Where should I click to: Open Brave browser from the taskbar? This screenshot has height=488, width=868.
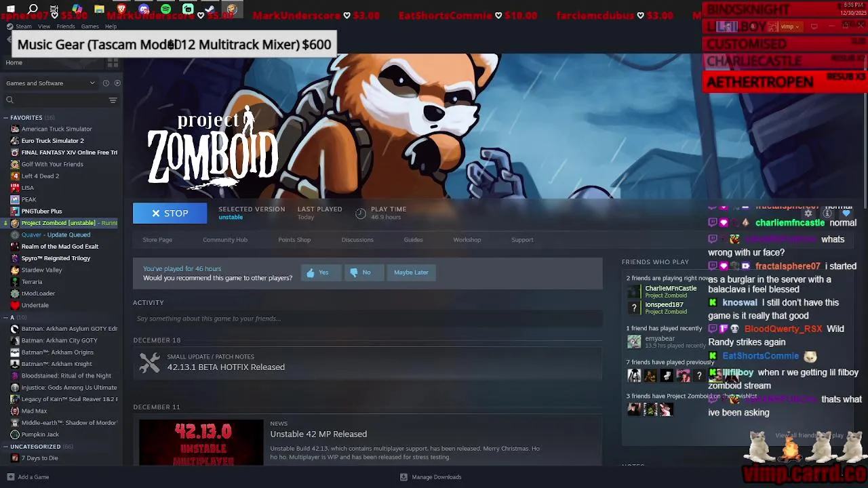click(121, 9)
